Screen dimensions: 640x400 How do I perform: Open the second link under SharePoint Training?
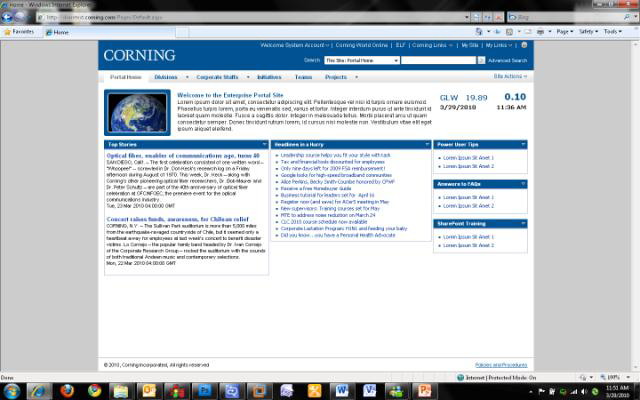(468, 245)
